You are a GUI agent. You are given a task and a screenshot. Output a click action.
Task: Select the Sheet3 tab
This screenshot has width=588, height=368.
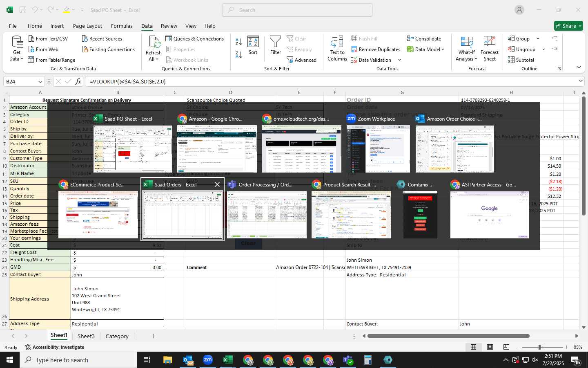[x=86, y=336]
